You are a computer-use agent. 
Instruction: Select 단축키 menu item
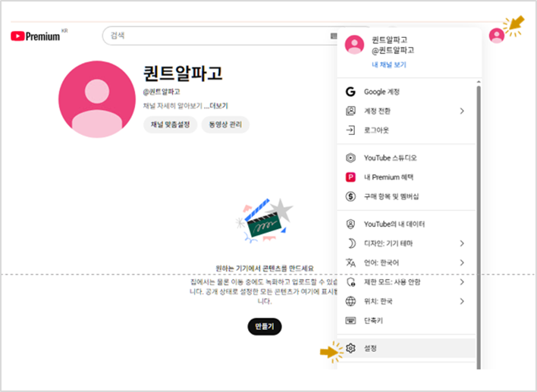point(407,321)
